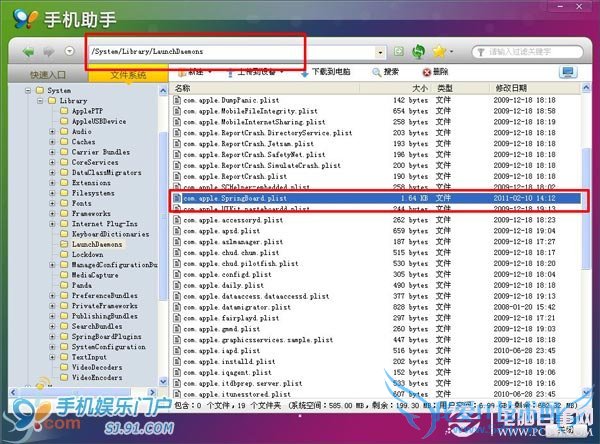600x444 pixels.
Task: Click the 下载到电脑 button
Action: [325, 72]
